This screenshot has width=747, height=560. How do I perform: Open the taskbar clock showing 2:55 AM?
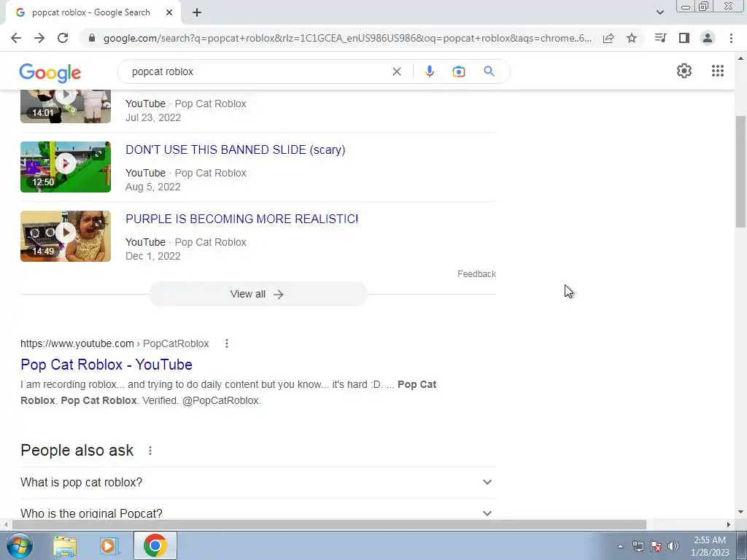point(710,546)
